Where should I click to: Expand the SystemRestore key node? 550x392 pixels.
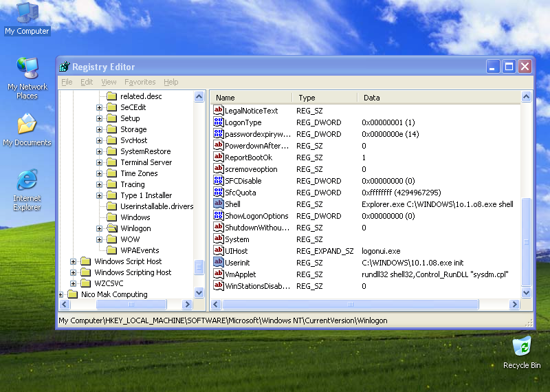tap(99, 151)
